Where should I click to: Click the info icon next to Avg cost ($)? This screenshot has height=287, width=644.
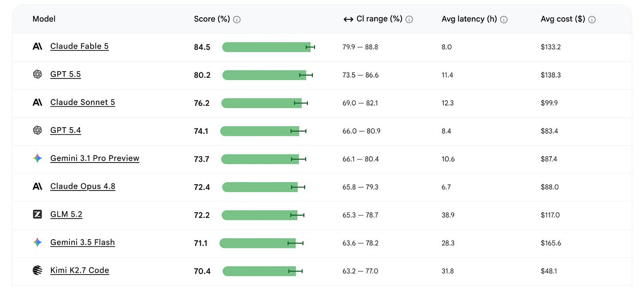coord(592,19)
